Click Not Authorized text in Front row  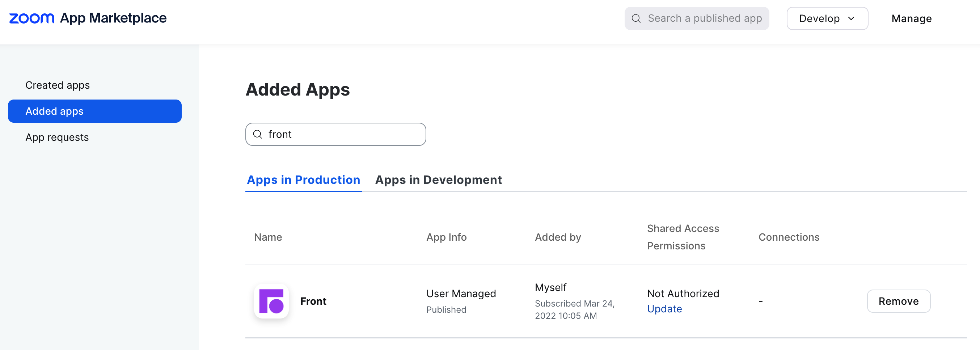pyautogui.click(x=683, y=293)
